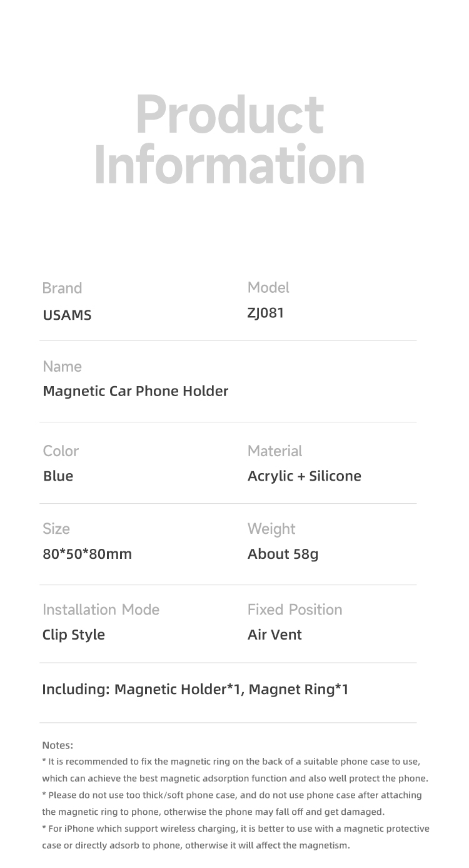The height and width of the screenshot is (868, 469).
Task: Select the Fixed Position label
Action: click(x=295, y=610)
